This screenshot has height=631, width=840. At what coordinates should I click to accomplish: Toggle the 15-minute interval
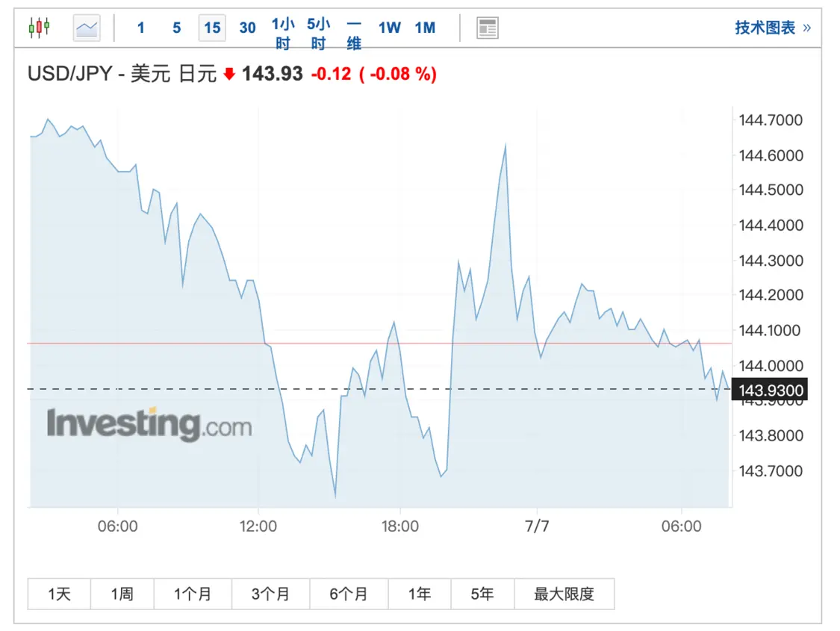[212, 28]
